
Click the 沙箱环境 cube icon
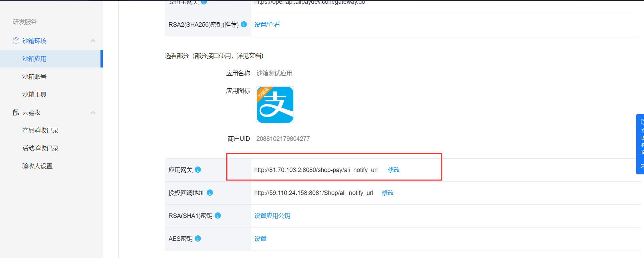pyautogui.click(x=16, y=41)
